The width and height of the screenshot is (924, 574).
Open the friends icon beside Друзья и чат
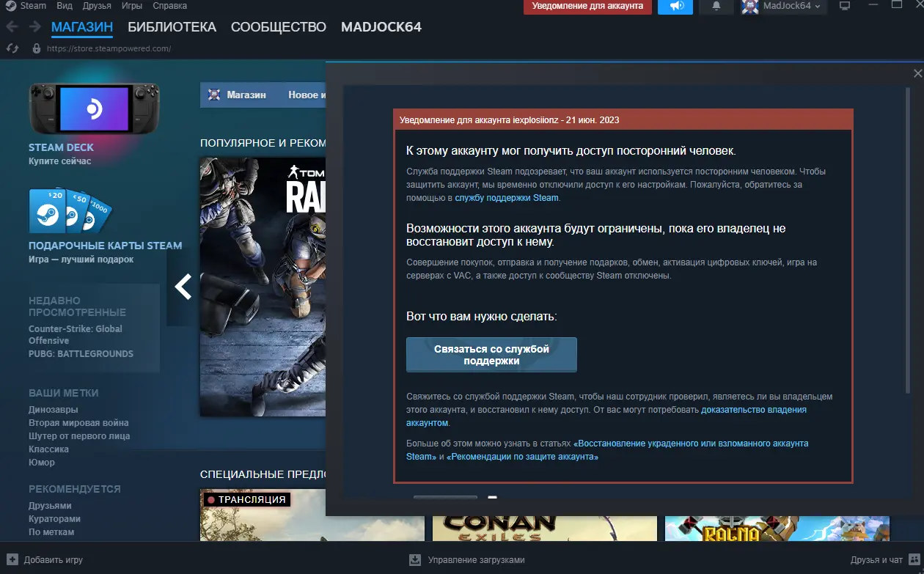pyautogui.click(x=913, y=559)
